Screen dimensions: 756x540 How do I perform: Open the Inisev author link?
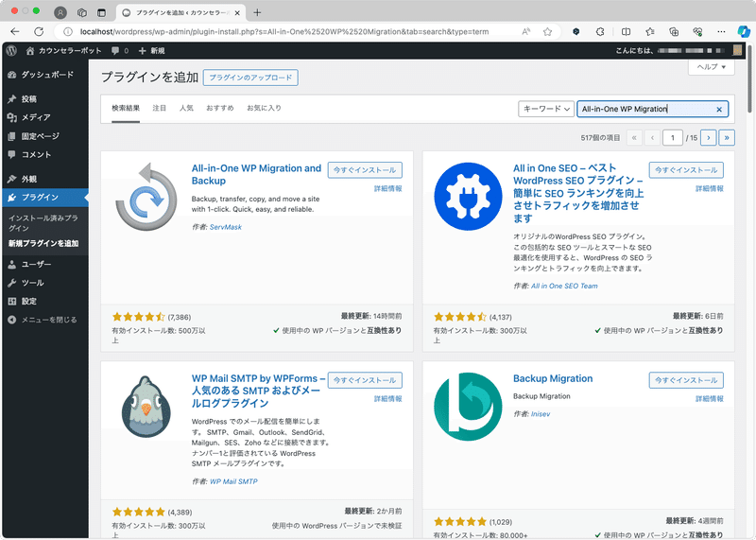541,414
